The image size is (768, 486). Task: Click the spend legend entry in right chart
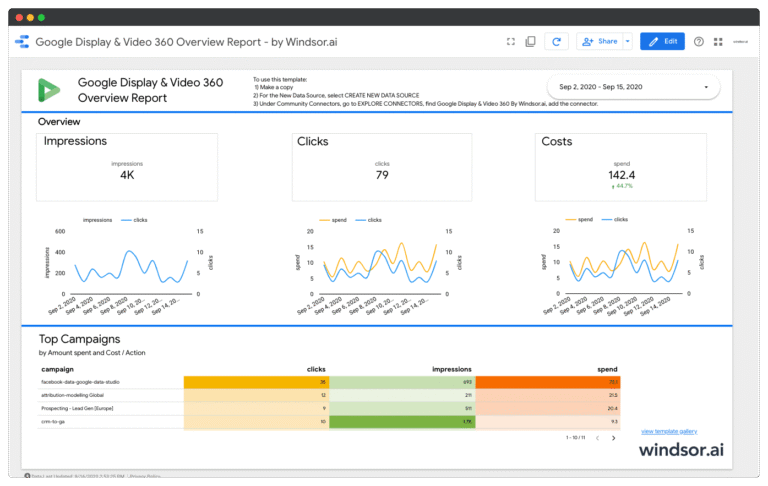(x=579, y=219)
